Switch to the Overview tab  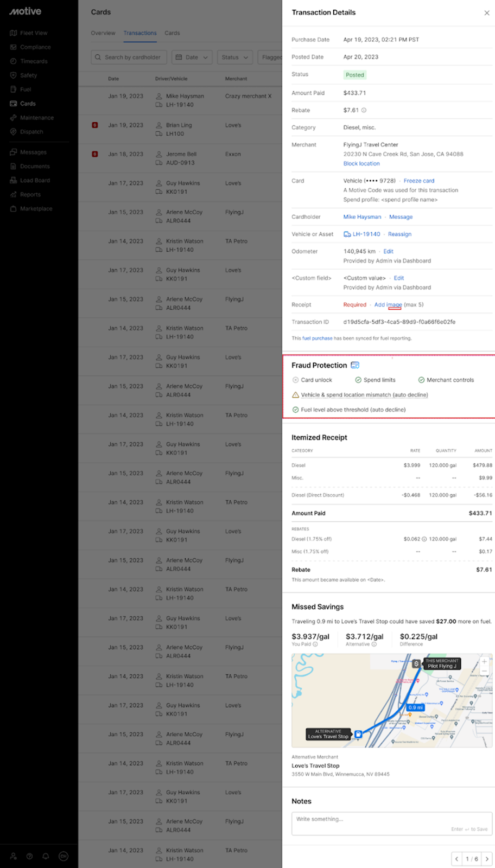coord(103,33)
